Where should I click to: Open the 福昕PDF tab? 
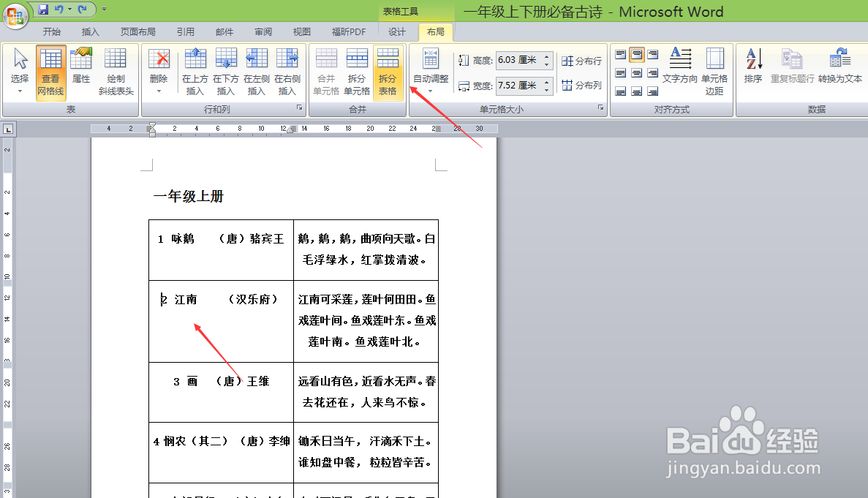coord(349,32)
